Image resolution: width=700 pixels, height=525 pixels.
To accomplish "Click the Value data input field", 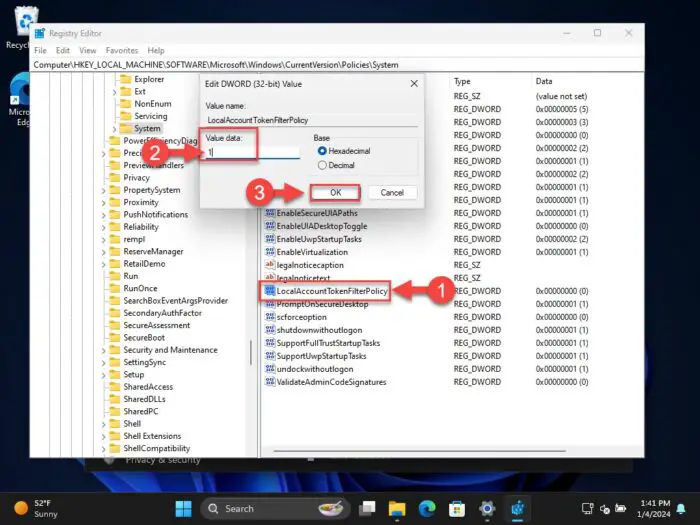I will (x=253, y=152).
